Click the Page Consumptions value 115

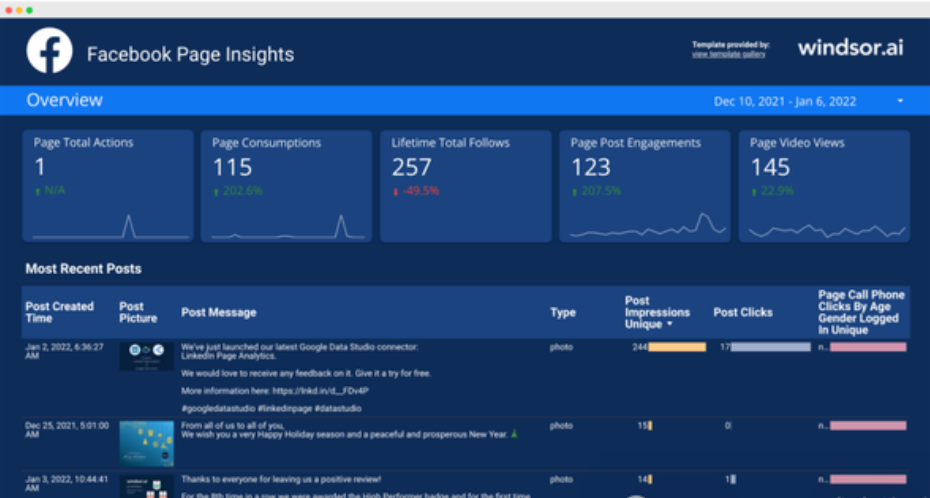232,168
